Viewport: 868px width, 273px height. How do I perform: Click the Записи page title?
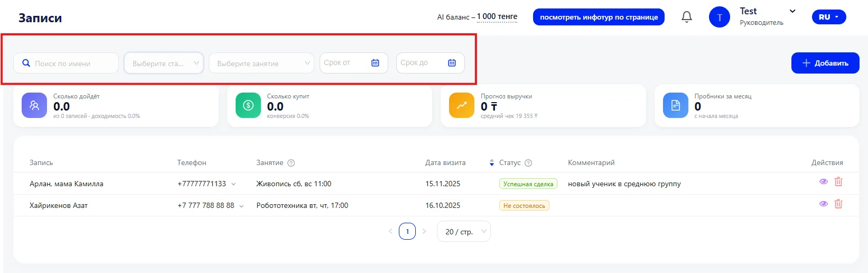(x=40, y=18)
